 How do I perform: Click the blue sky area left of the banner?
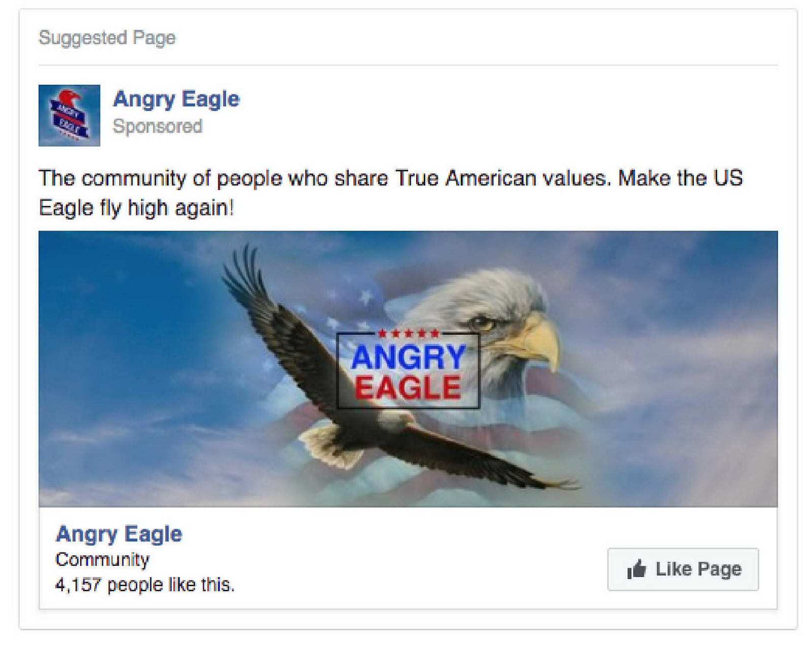coord(127,330)
